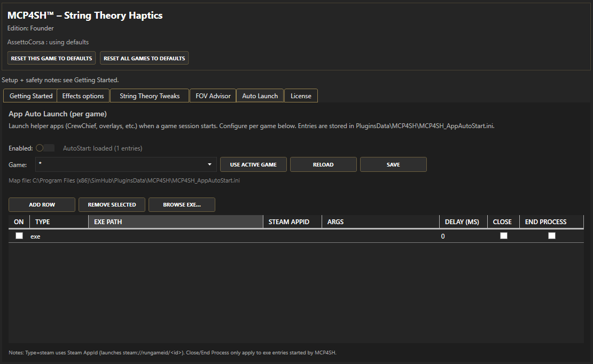Open the License tab
The width and height of the screenshot is (593, 364).
pos(301,96)
